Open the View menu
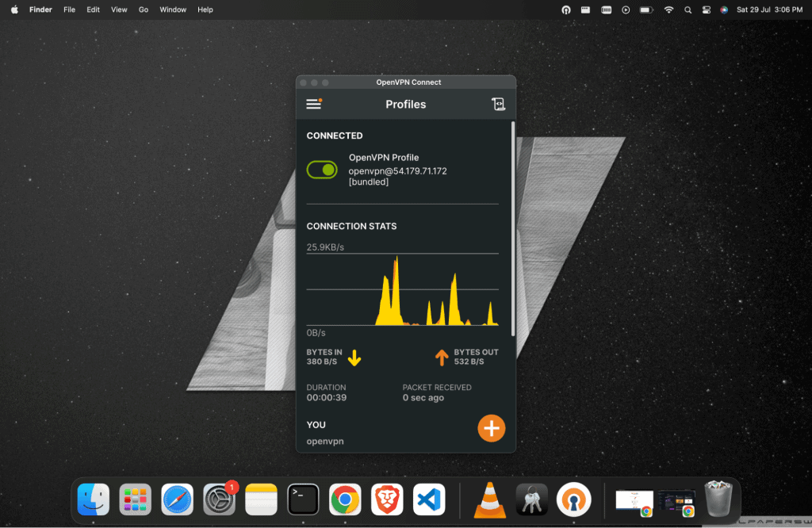 pyautogui.click(x=119, y=10)
